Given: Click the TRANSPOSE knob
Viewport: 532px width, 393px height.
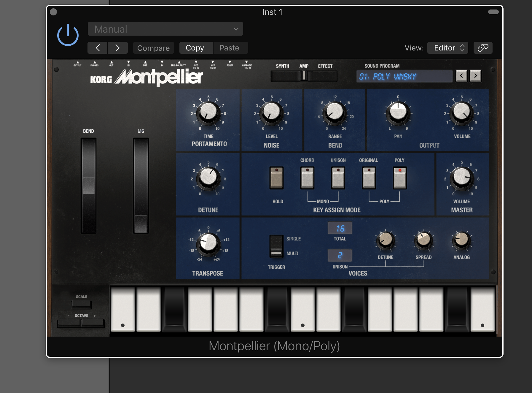Looking at the screenshot, I should pos(208,244).
